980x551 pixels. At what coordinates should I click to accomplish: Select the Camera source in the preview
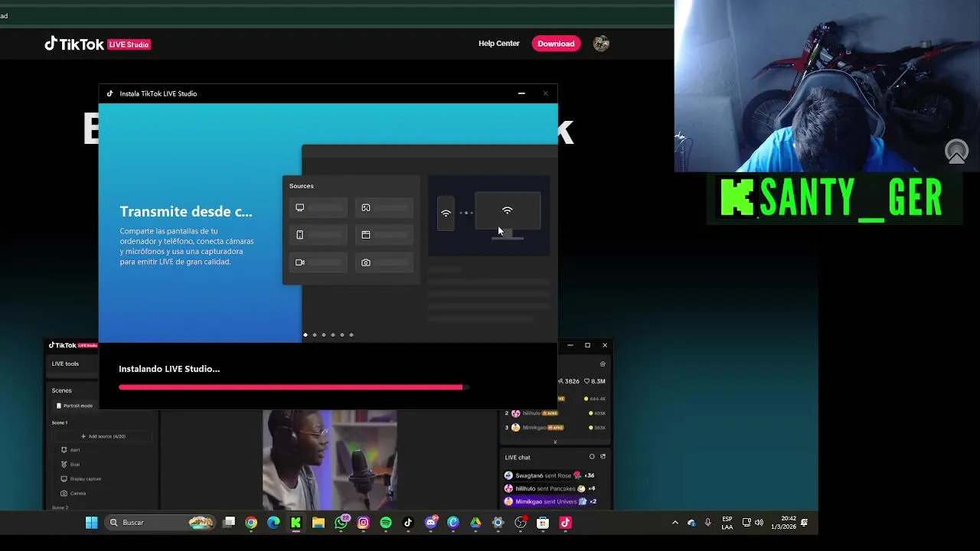[73, 494]
